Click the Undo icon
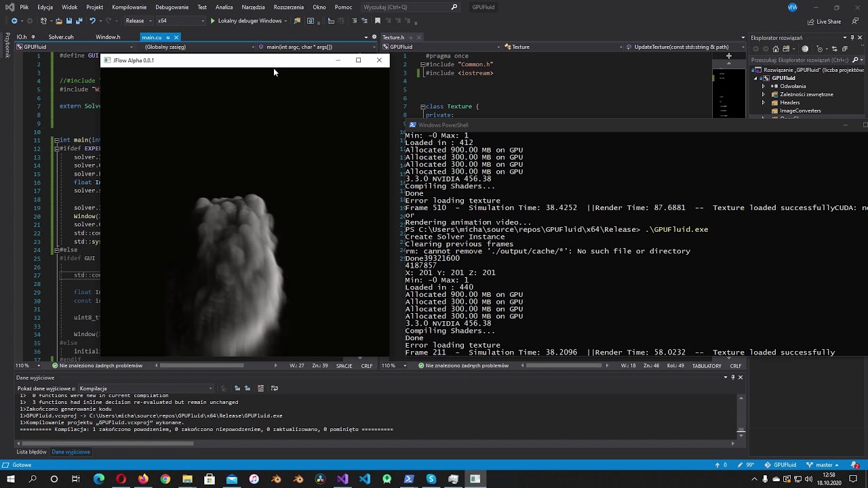The height and width of the screenshot is (488, 868). tap(93, 21)
